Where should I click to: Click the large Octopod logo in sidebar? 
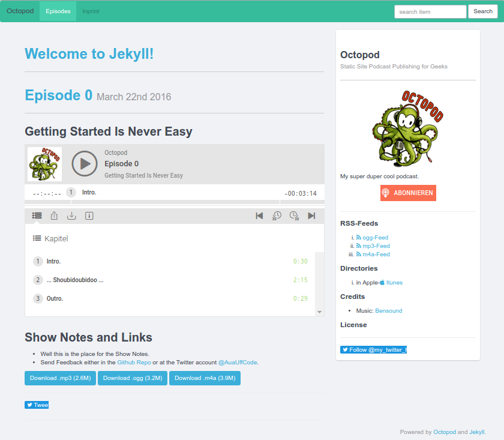(x=408, y=128)
